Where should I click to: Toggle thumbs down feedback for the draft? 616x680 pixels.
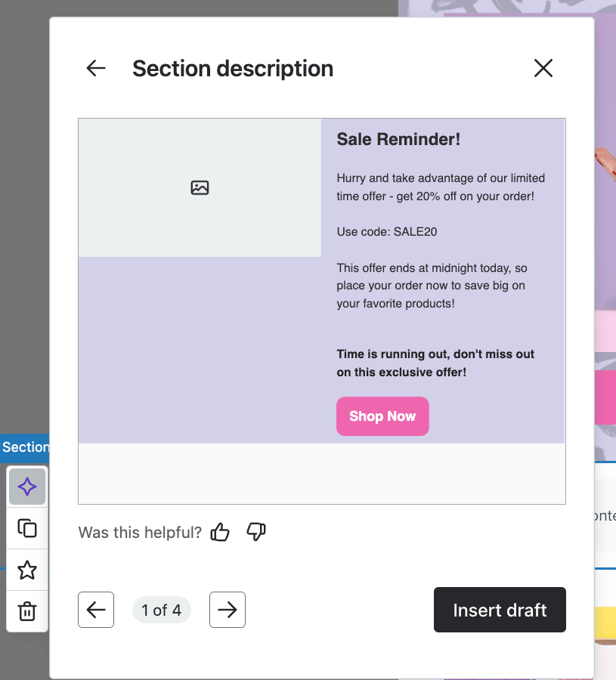[255, 533]
